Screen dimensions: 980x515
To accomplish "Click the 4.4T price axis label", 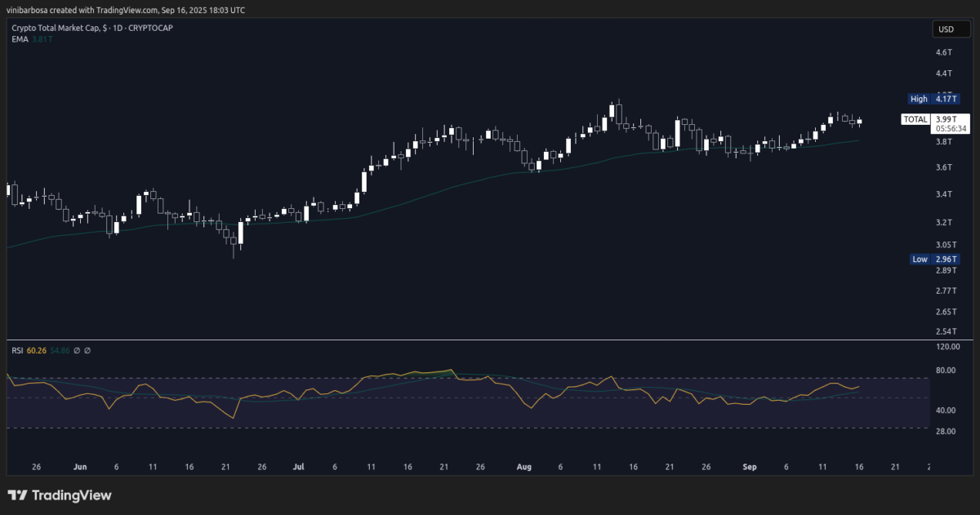I will [x=943, y=73].
